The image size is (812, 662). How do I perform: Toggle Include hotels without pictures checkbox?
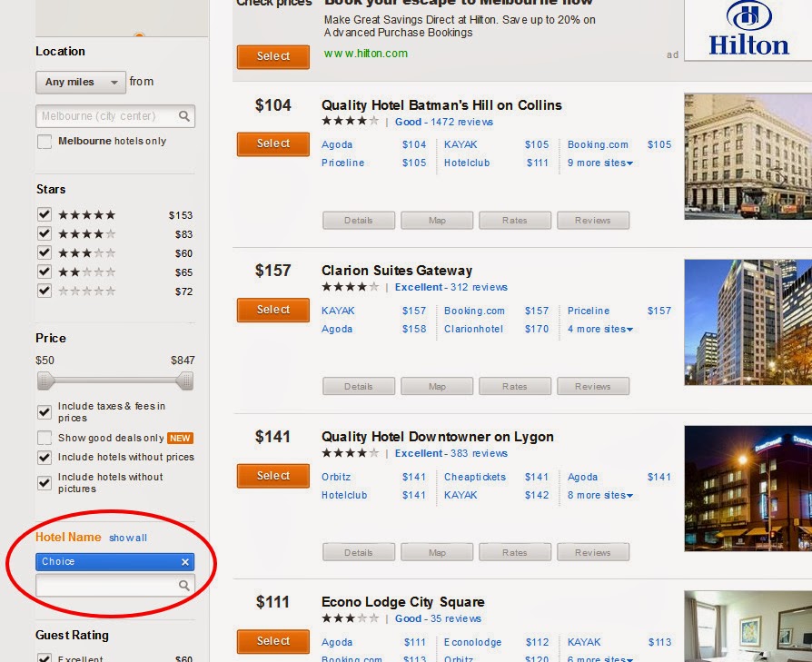click(45, 483)
